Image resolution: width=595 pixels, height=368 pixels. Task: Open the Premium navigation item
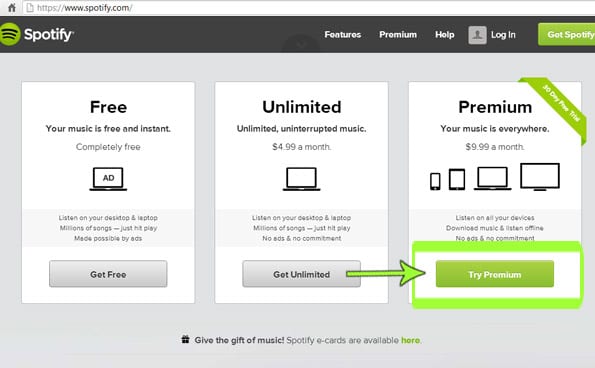coord(398,35)
